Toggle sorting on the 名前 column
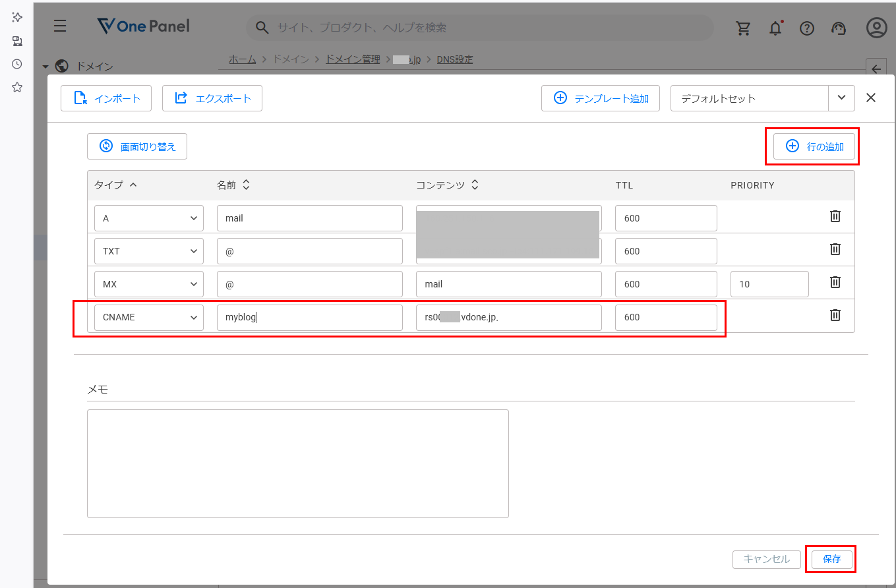This screenshot has height=588, width=896. pos(246,185)
